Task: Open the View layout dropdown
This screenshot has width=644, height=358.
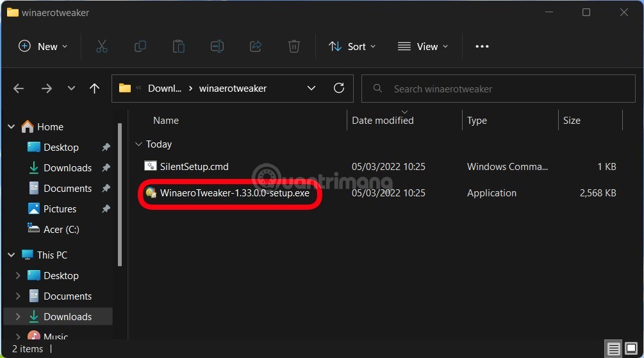Action: click(x=423, y=46)
